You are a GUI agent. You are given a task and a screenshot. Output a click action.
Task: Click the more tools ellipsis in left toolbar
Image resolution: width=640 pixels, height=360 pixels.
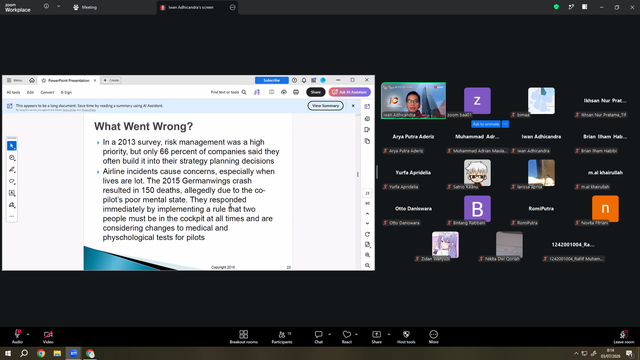click(x=12, y=216)
